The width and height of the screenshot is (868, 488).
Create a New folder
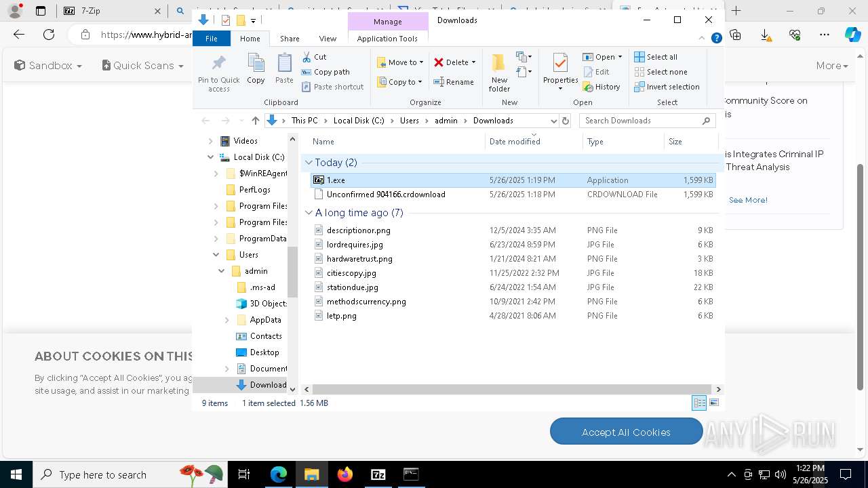click(x=499, y=73)
